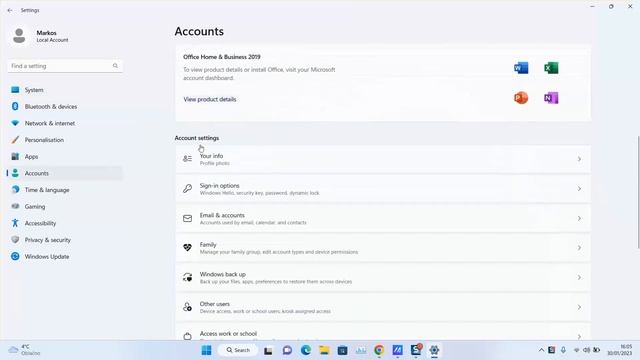The height and width of the screenshot is (360, 640).
Task: Open Network & internet category
Action: [65, 123]
